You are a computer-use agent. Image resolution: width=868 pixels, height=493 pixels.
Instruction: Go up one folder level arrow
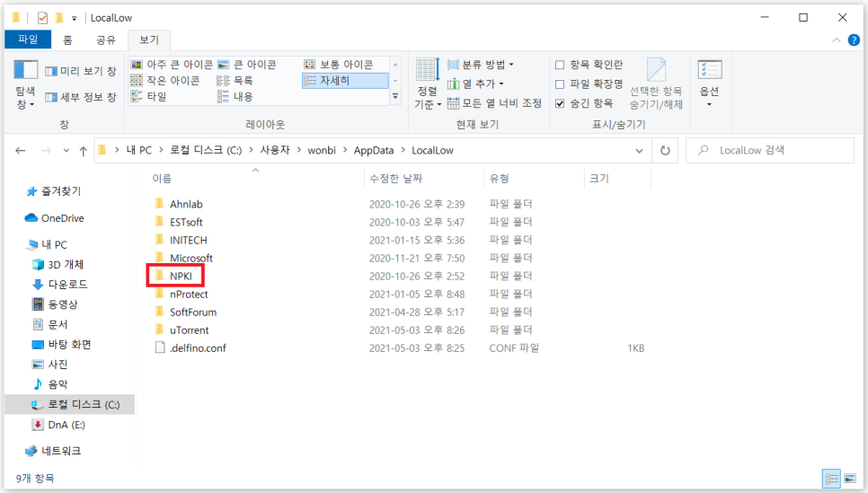pyautogui.click(x=83, y=151)
